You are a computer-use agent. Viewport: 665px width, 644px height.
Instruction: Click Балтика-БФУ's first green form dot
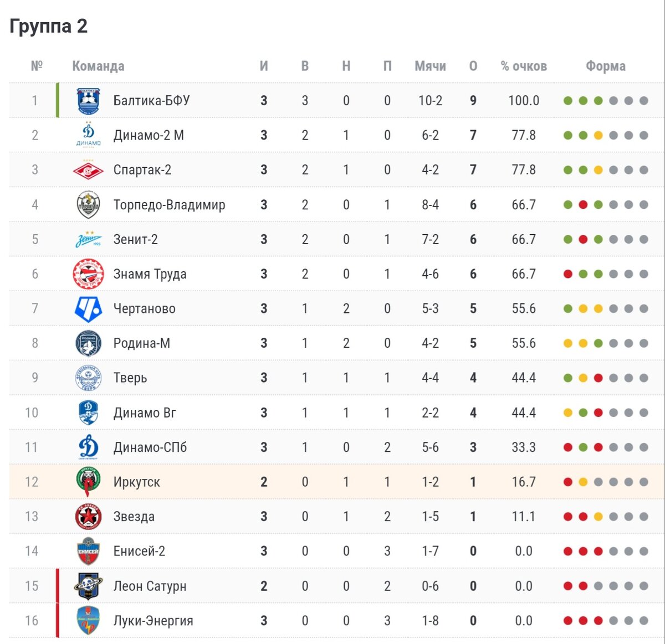(568, 101)
